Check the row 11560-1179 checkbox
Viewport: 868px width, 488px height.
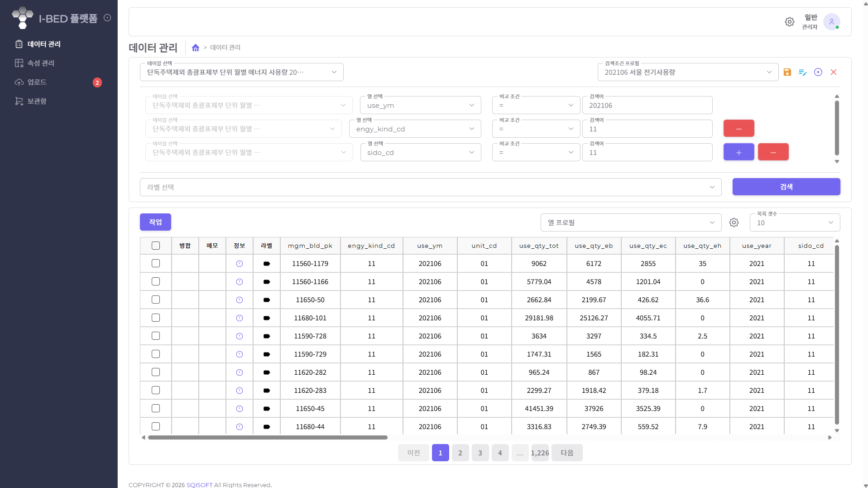(x=156, y=263)
